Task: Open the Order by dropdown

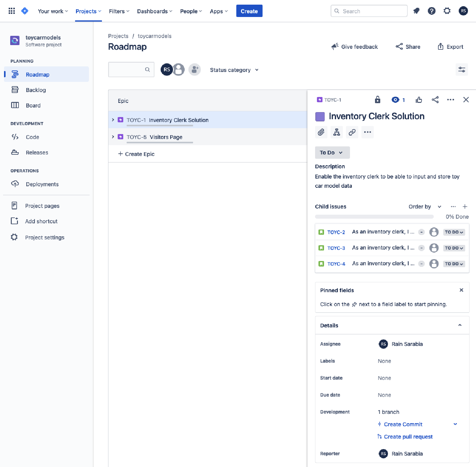Action: point(425,207)
